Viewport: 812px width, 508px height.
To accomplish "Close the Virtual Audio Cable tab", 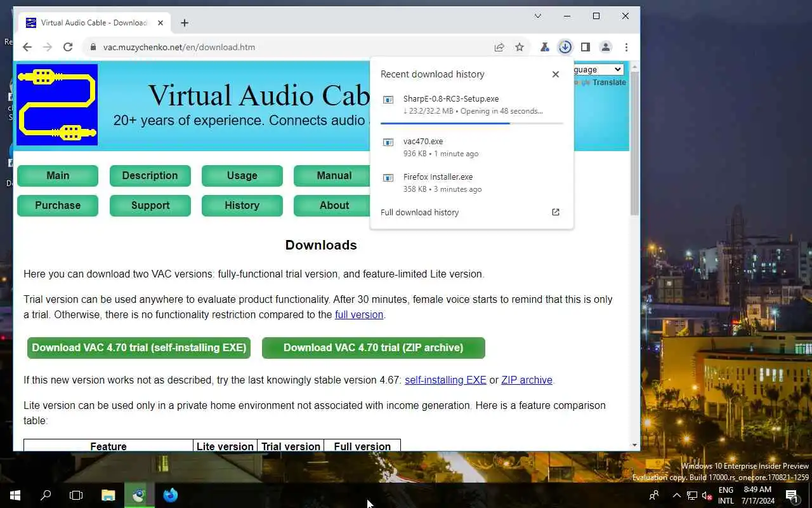I will (160, 23).
